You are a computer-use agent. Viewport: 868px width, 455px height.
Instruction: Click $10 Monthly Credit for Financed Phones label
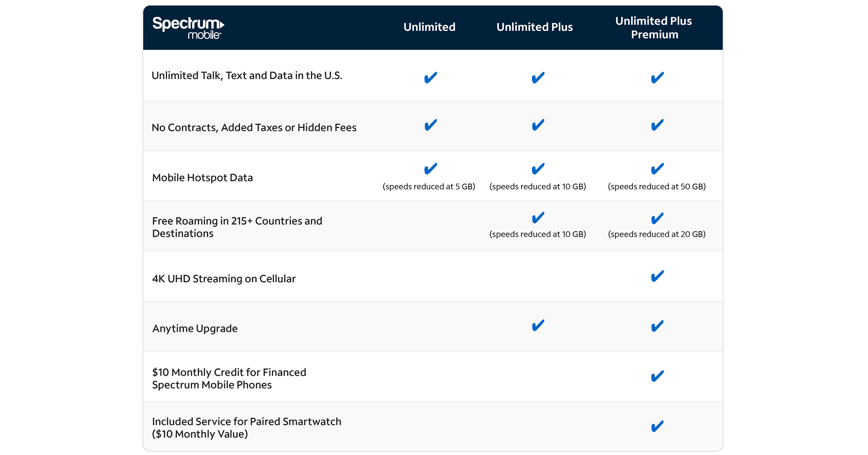[229, 378]
